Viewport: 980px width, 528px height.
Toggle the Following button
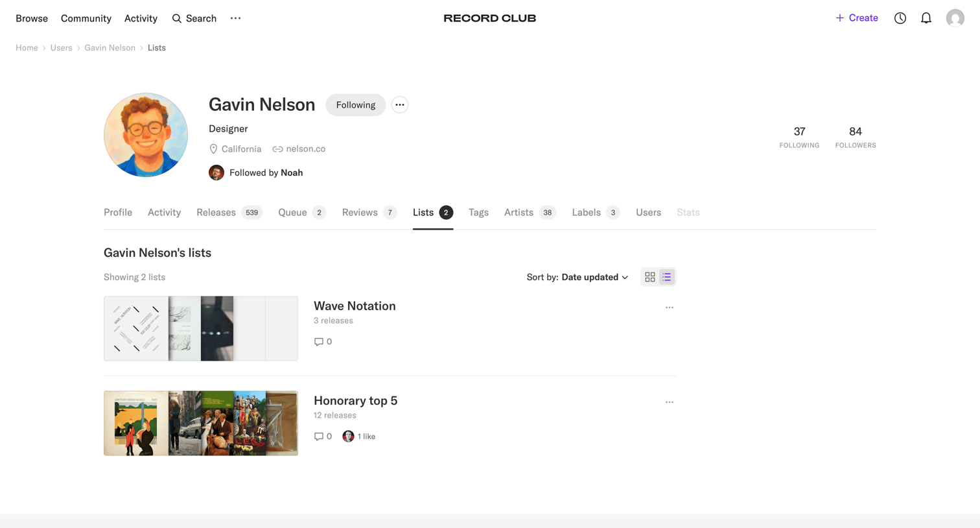[356, 104]
